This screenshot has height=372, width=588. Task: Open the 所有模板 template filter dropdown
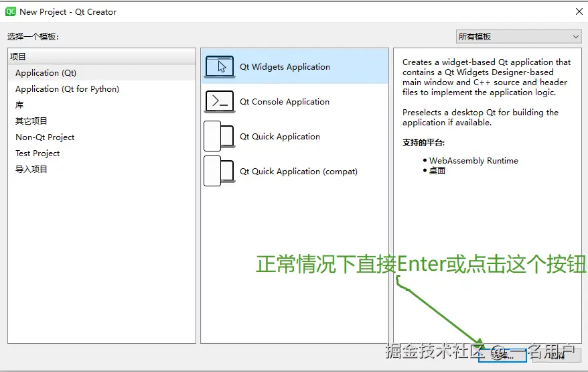518,37
